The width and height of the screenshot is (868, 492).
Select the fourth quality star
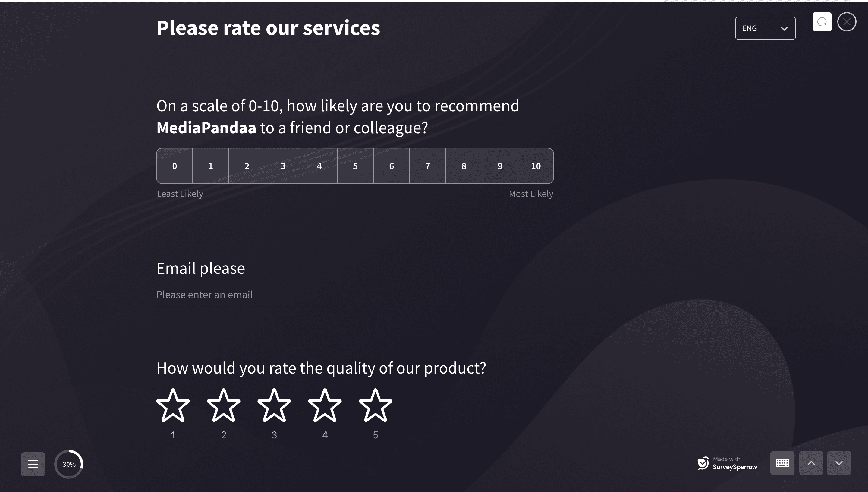pos(325,405)
